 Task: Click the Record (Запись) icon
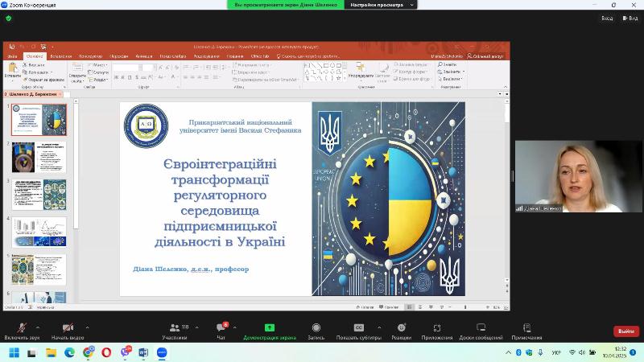point(316,328)
